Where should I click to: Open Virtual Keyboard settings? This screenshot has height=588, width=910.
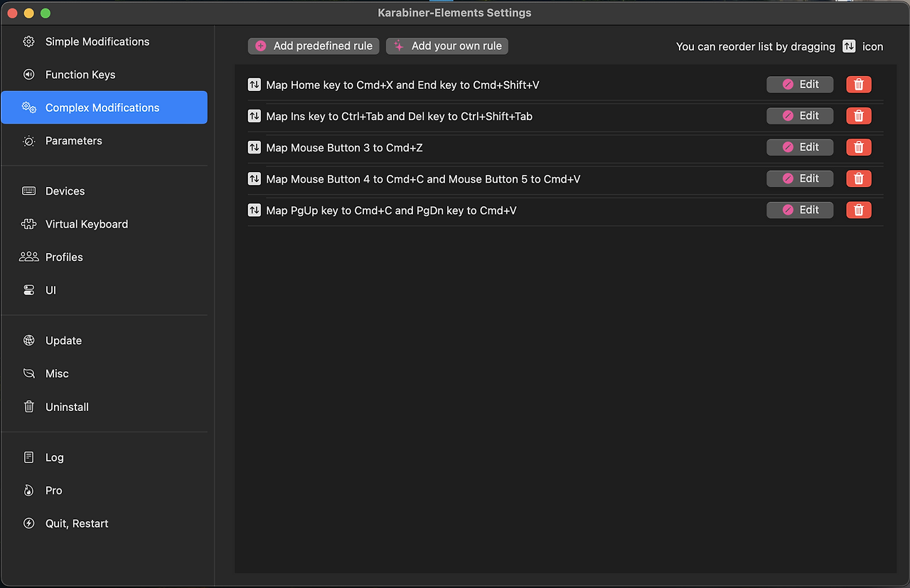[105, 224]
